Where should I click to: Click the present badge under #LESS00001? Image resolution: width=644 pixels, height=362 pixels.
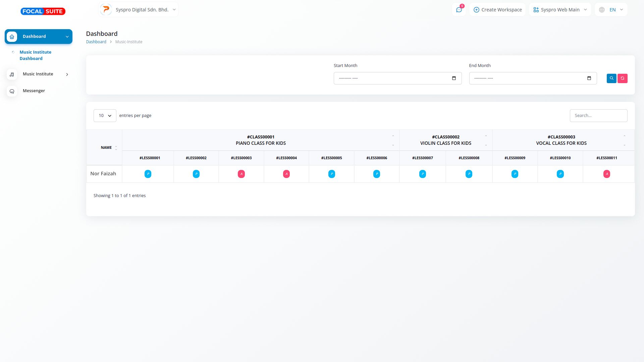(148, 174)
